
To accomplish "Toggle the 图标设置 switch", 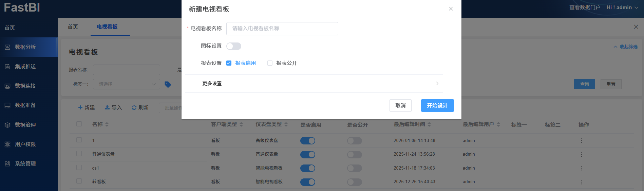I will [233, 46].
